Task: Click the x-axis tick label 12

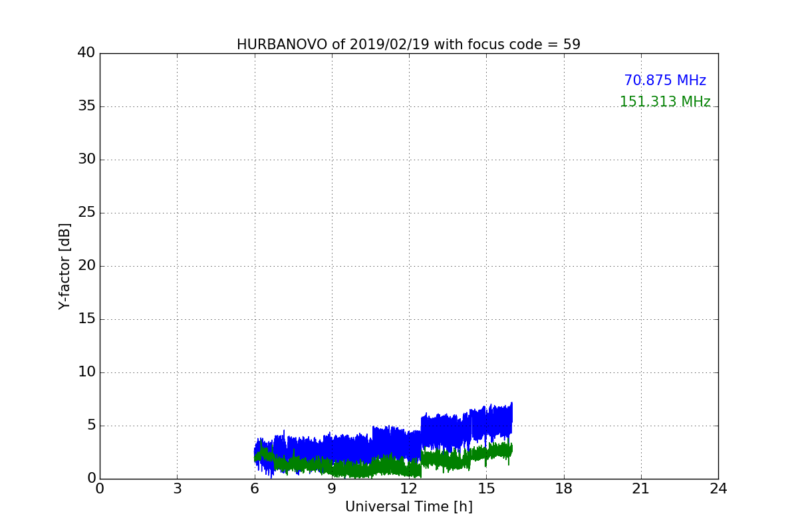Action: tap(409, 489)
